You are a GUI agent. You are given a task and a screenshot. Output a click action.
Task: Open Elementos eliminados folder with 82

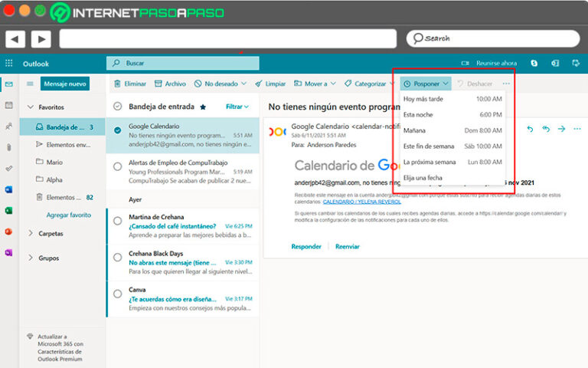point(63,197)
